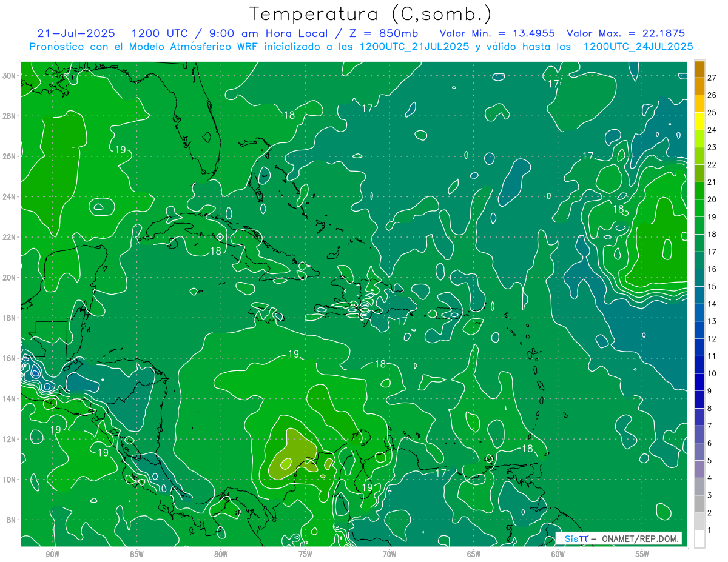Click the contour label 18 east of Florida
728x562 pixels.
tap(289, 115)
